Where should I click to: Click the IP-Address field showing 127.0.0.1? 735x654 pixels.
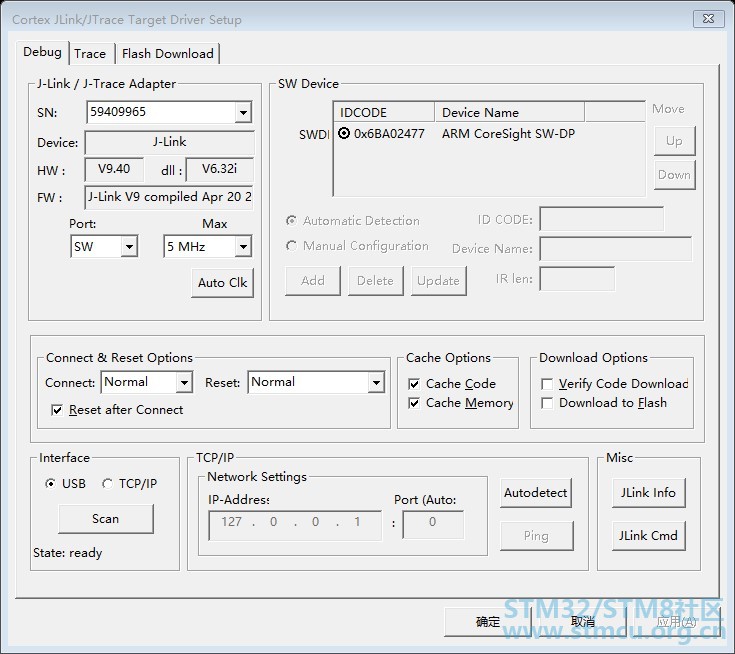(295, 526)
